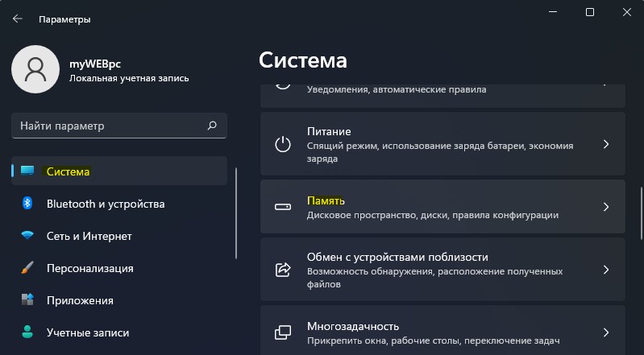Open the Учетные записи section
The height and width of the screenshot is (355, 644).
pos(119,332)
